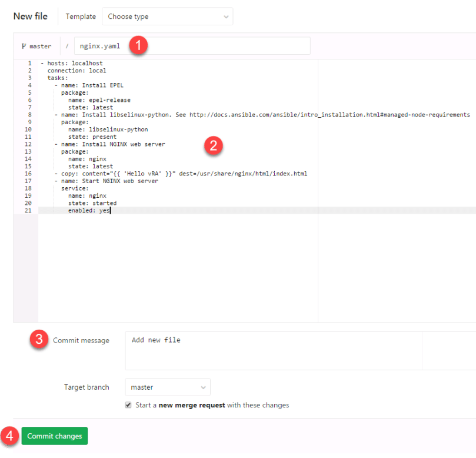This screenshot has width=476, height=458.
Task: Click the master branch name label
Action: tap(40, 46)
